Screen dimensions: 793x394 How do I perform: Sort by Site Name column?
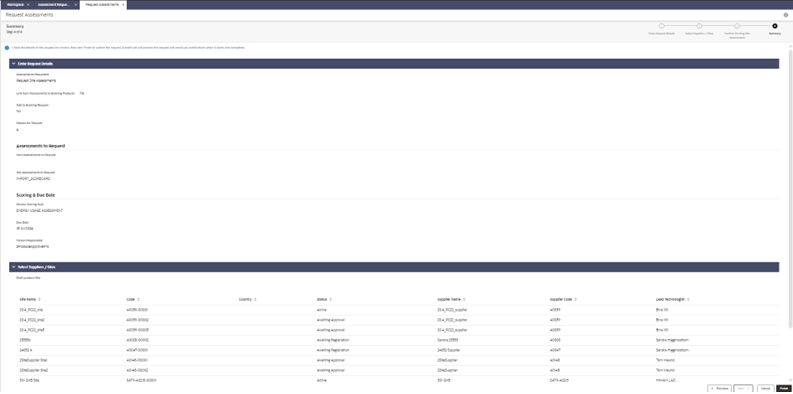pos(39,299)
